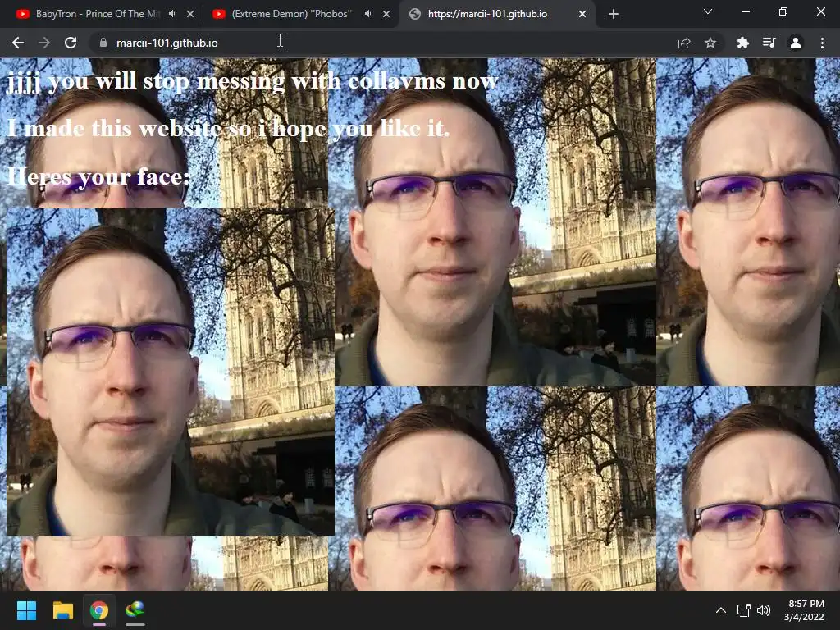Click the Chrome icon in the taskbar
The height and width of the screenshot is (630, 840).
coord(99,610)
